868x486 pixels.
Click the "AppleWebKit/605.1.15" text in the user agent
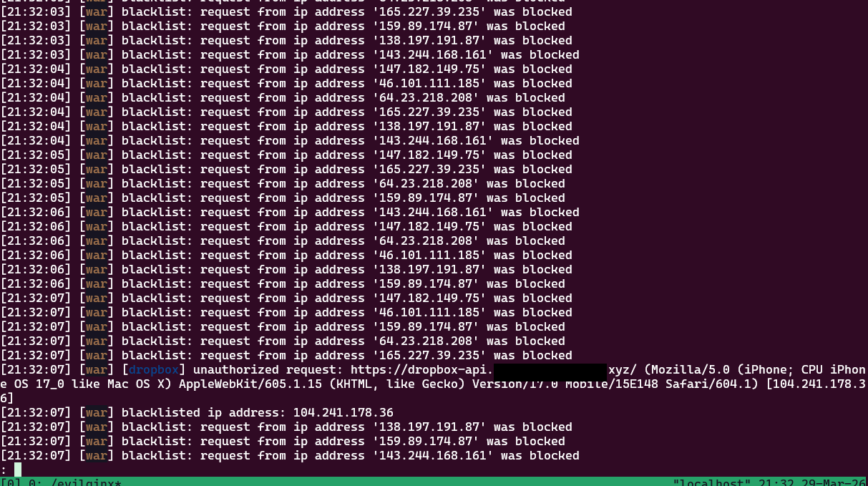point(250,384)
